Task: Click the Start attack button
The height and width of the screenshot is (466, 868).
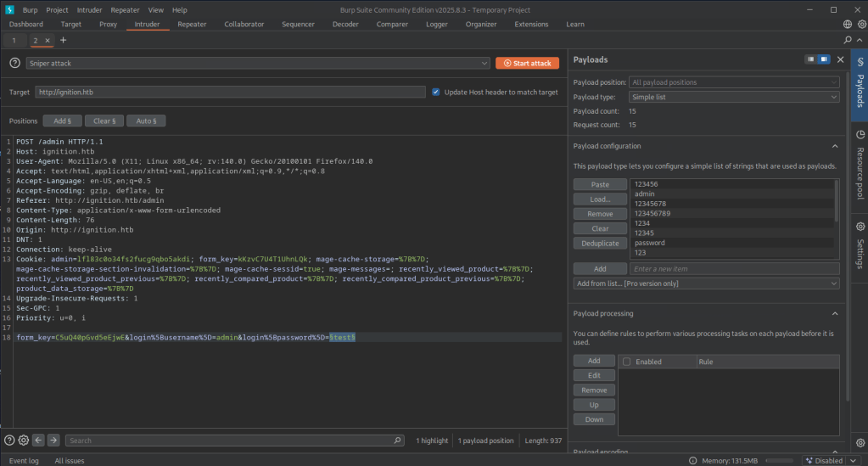Action: (x=527, y=64)
